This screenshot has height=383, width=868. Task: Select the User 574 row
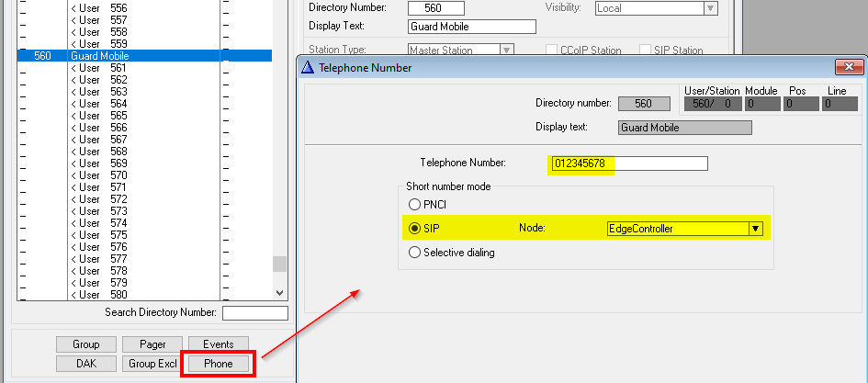(x=144, y=223)
